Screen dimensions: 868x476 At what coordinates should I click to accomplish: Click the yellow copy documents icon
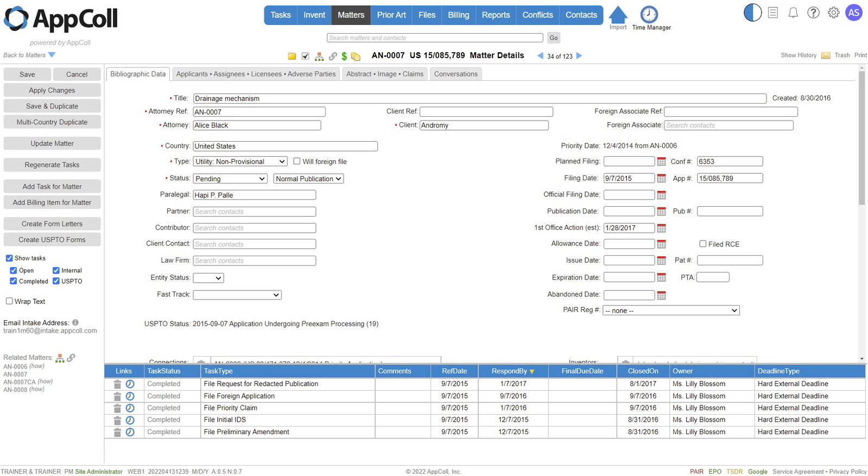[x=356, y=56]
